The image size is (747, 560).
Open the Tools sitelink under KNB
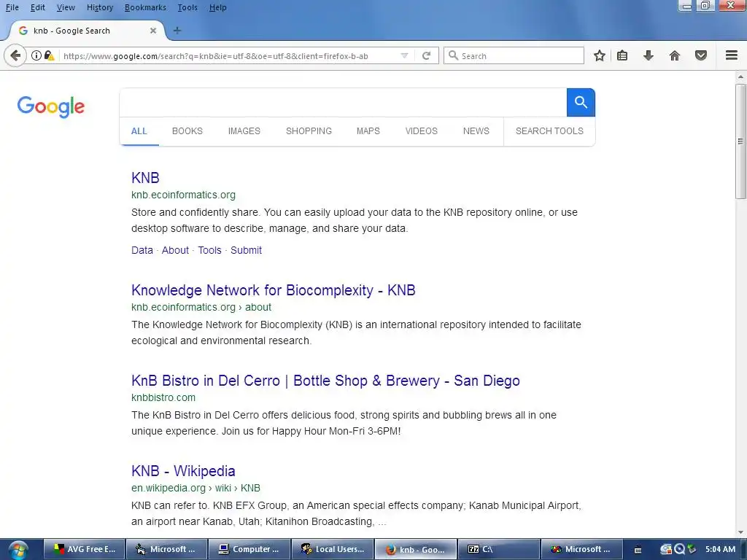tap(209, 250)
